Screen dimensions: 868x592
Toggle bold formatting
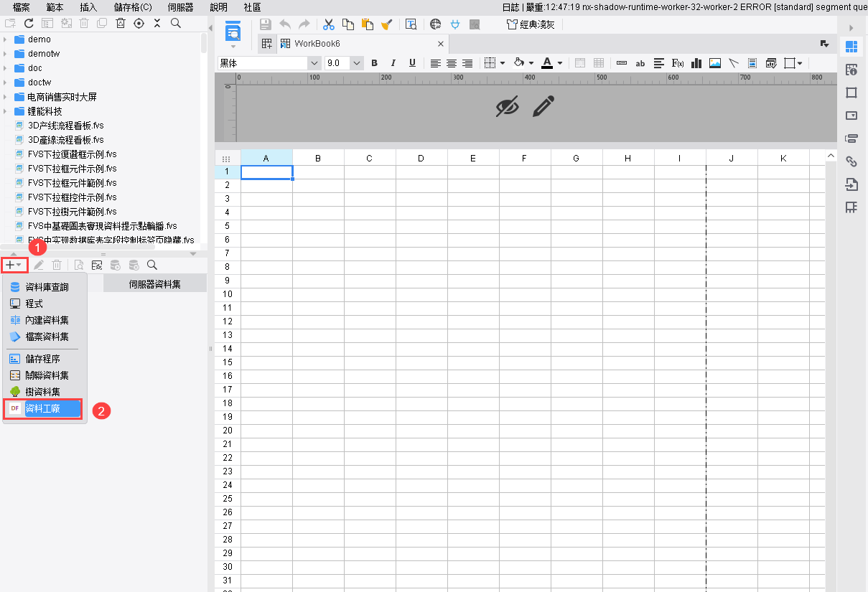pos(374,63)
